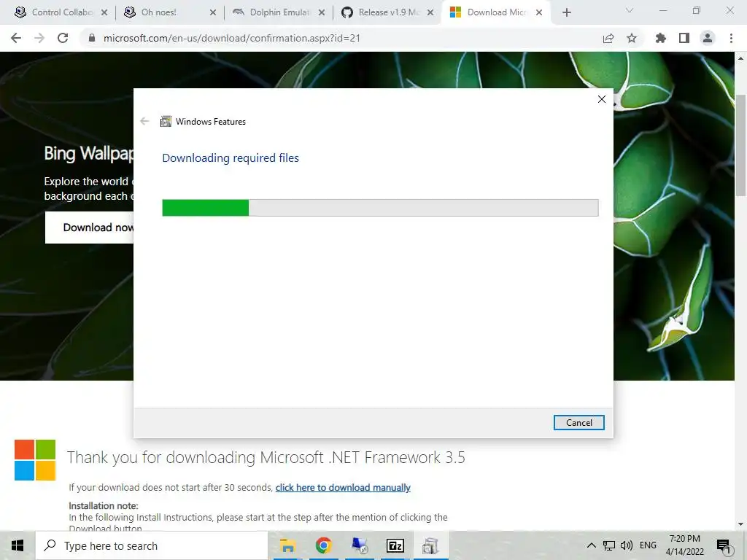Click the back arrow in Windows Features dialog
This screenshot has width=747, height=560.
(x=145, y=122)
